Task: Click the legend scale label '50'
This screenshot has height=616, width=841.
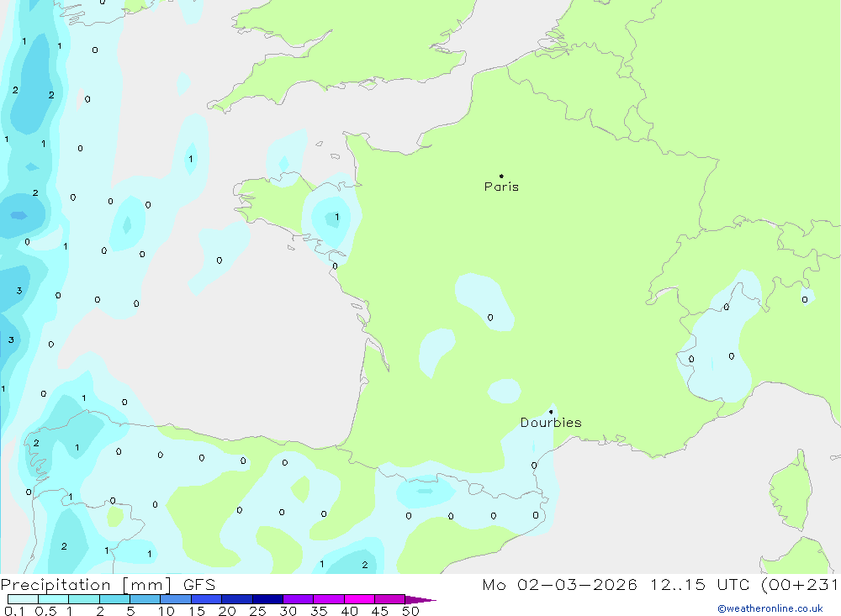Action: click(x=410, y=611)
